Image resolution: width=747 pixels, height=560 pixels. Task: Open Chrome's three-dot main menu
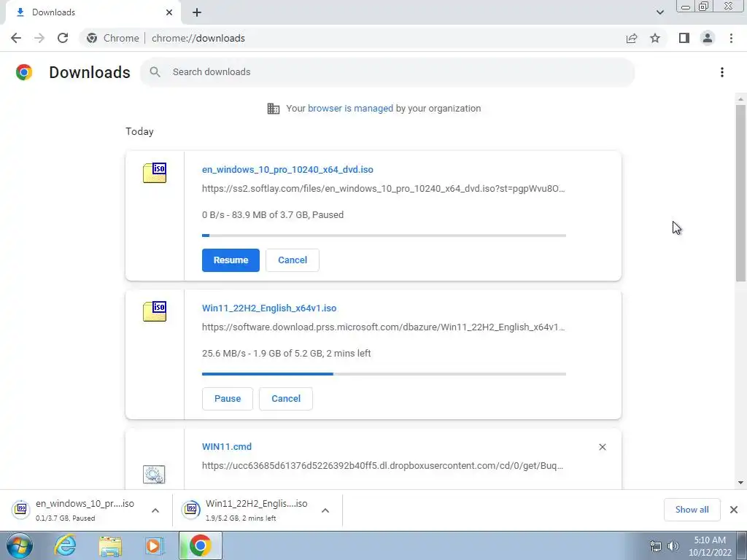731,38
